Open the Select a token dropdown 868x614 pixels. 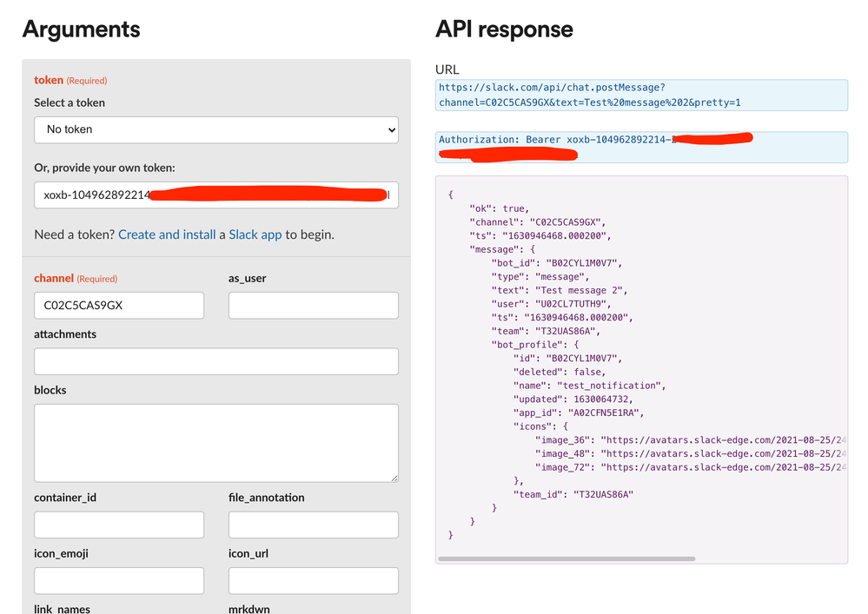(x=215, y=130)
